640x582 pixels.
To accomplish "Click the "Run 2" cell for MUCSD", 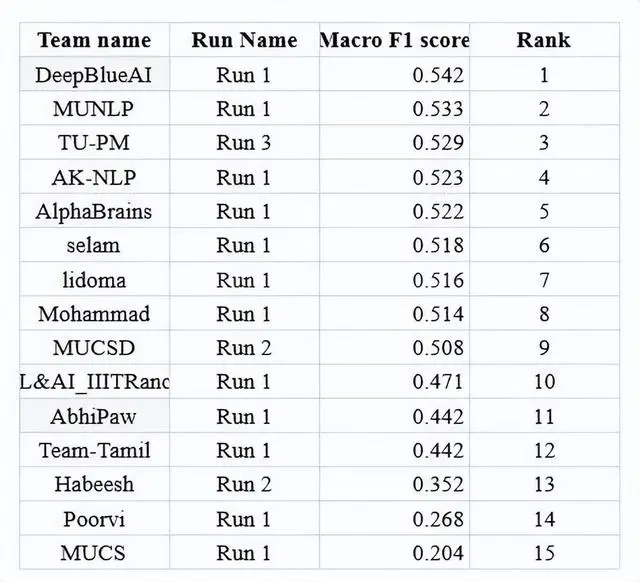I will click(244, 348).
